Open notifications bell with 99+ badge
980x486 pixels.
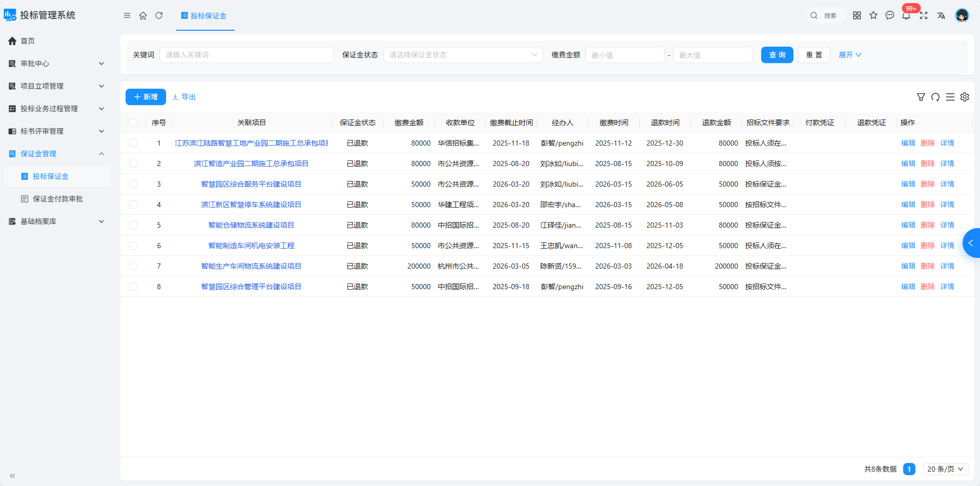tap(906, 15)
